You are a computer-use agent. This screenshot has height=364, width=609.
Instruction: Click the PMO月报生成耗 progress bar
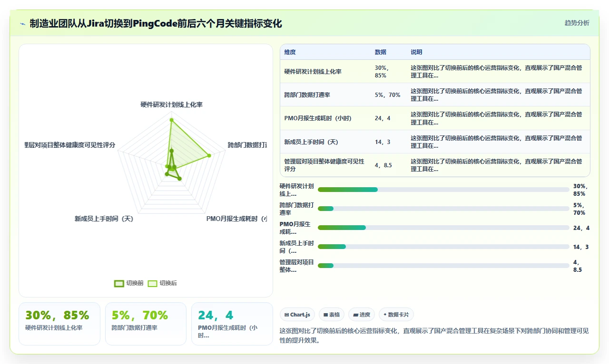[443, 228]
